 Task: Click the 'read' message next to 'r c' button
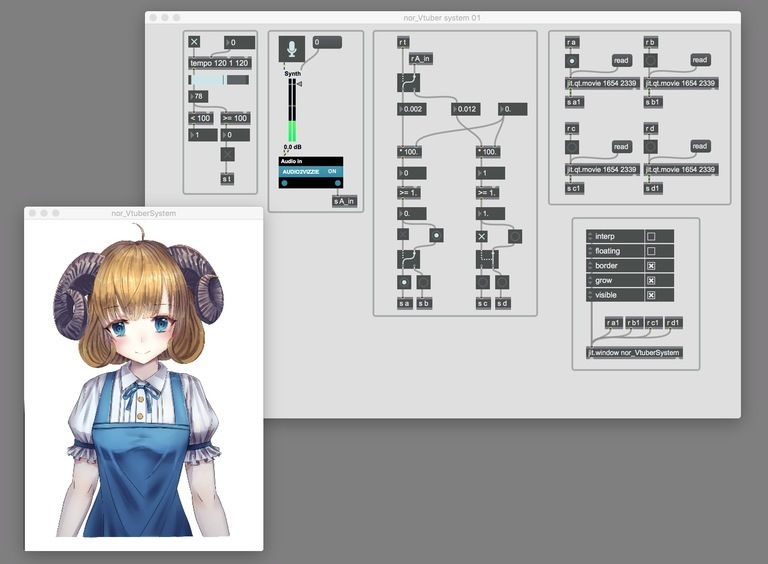tap(621, 147)
